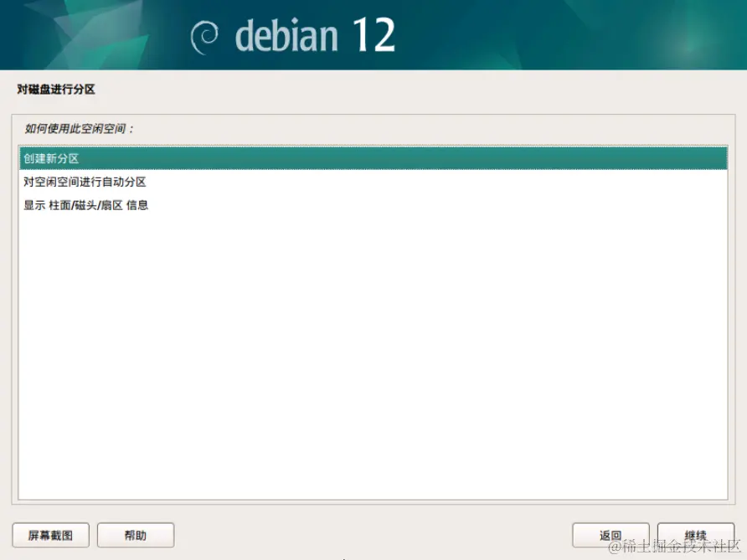Click the highlighted partition option row
Image resolution: width=747 pixels, height=560 pixels.
(373, 158)
